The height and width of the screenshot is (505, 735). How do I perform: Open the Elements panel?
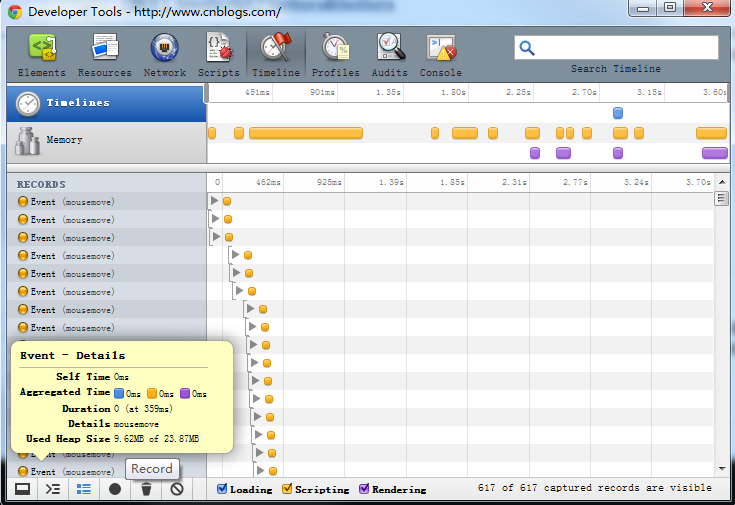pyautogui.click(x=42, y=54)
